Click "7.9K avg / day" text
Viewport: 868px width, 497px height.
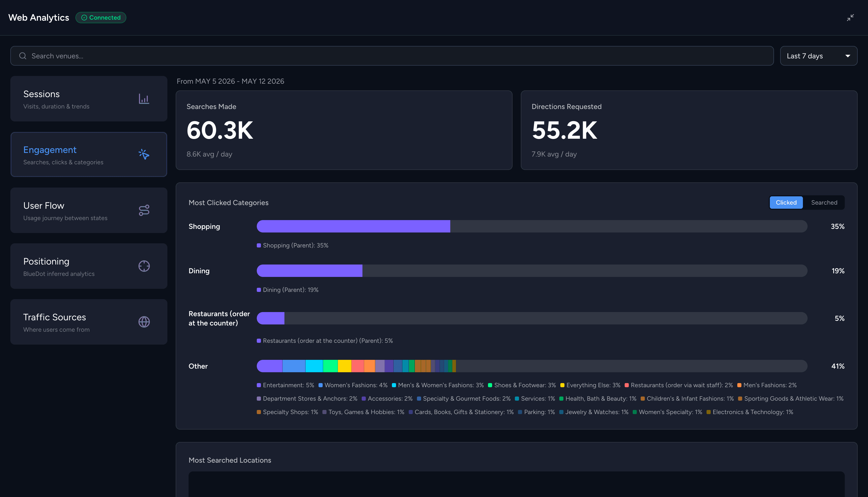pyautogui.click(x=554, y=154)
